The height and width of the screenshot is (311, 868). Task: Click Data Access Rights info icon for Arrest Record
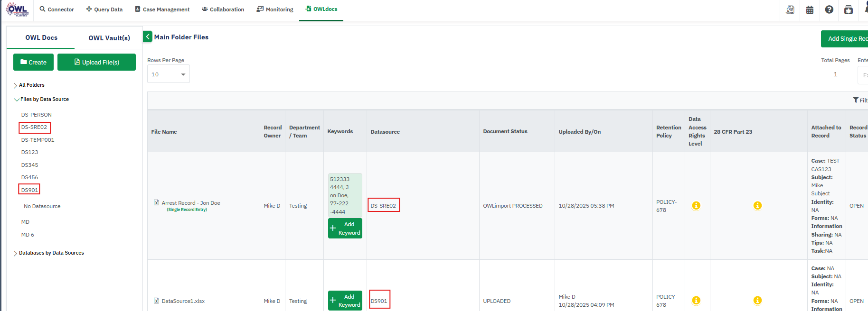click(x=696, y=205)
